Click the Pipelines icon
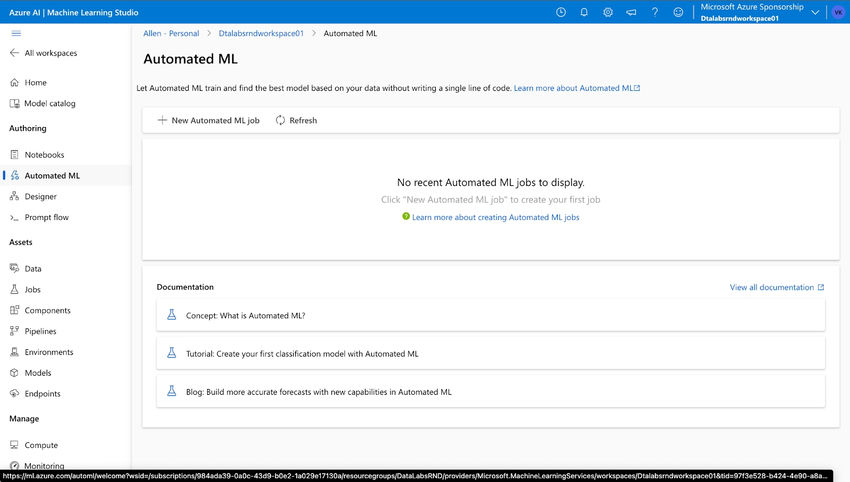Screen dimensions: 850x482 click(x=14, y=331)
